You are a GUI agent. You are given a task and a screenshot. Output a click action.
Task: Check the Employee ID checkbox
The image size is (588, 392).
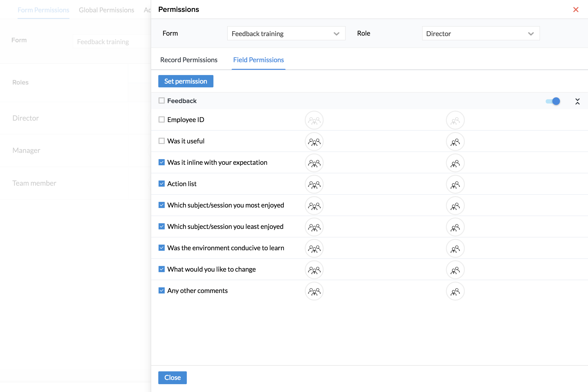[x=162, y=119]
